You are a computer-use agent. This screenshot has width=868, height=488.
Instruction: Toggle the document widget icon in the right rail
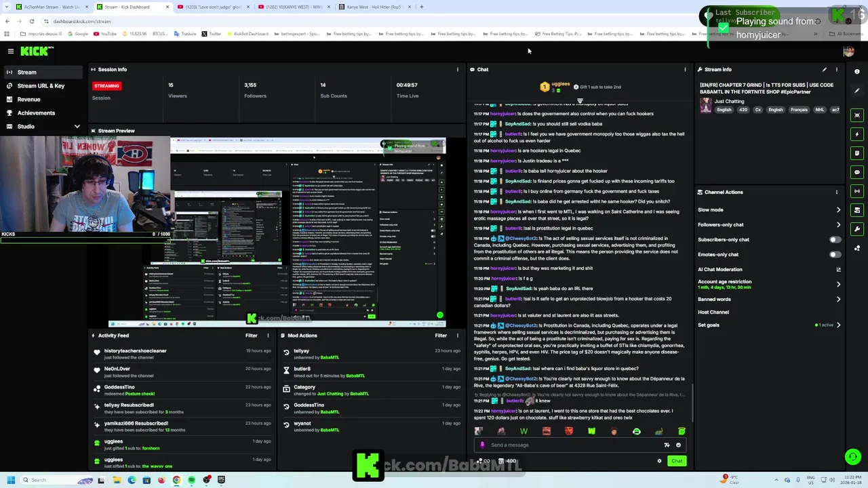click(x=857, y=153)
